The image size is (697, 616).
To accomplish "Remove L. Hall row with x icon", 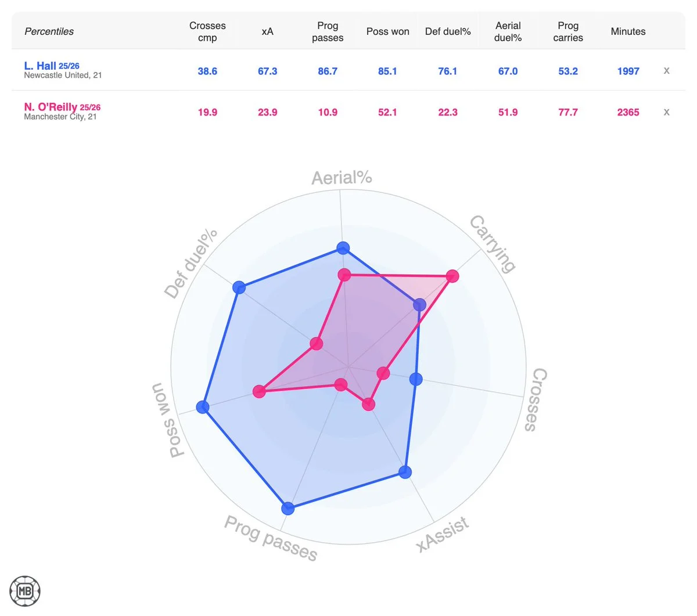I will (x=666, y=71).
